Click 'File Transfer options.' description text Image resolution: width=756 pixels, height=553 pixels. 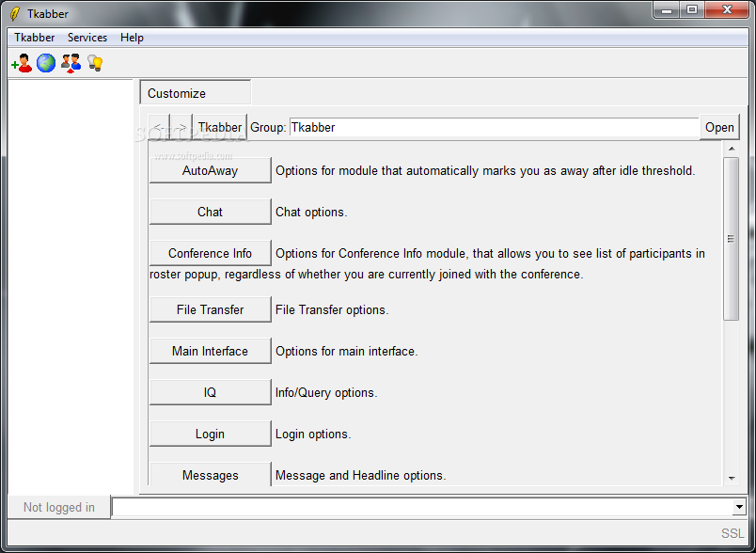point(332,310)
